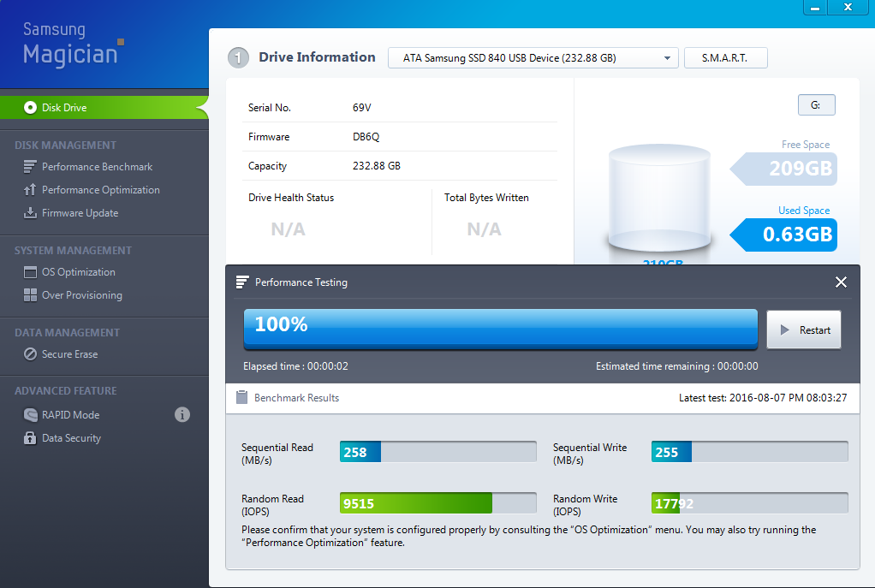875x588 pixels.
Task: Click the RAPID Mode icon
Action: click(30, 415)
